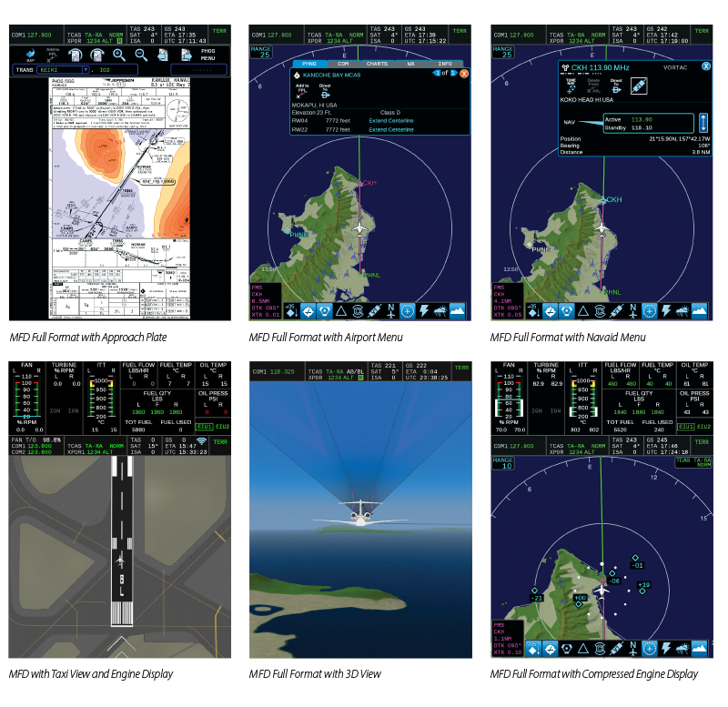Go to the previous chart page

[163, 56]
